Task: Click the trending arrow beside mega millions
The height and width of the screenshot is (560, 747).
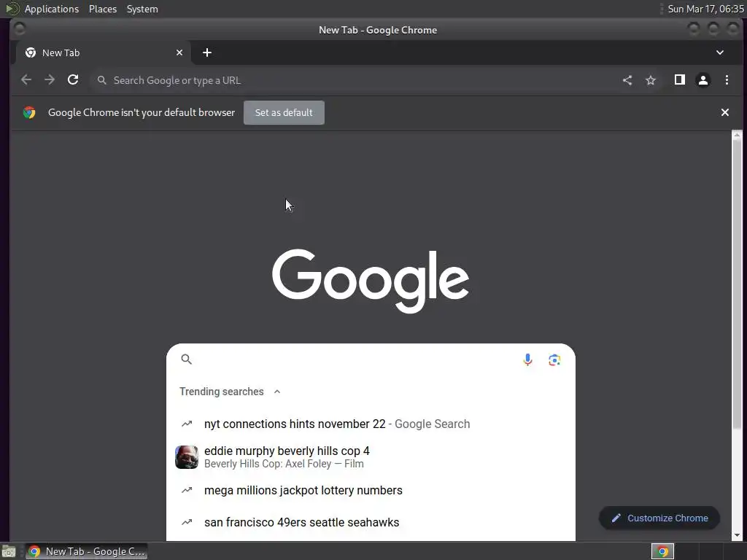Action: coord(187,490)
